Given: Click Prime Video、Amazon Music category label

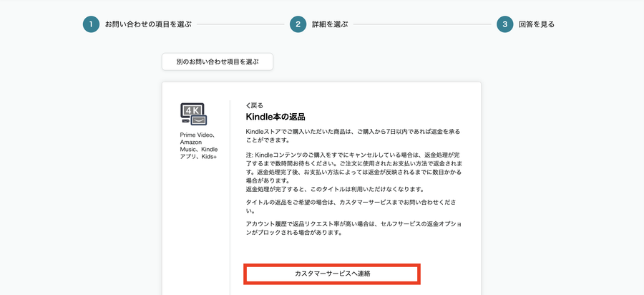Looking at the screenshot, I should click(199, 146).
